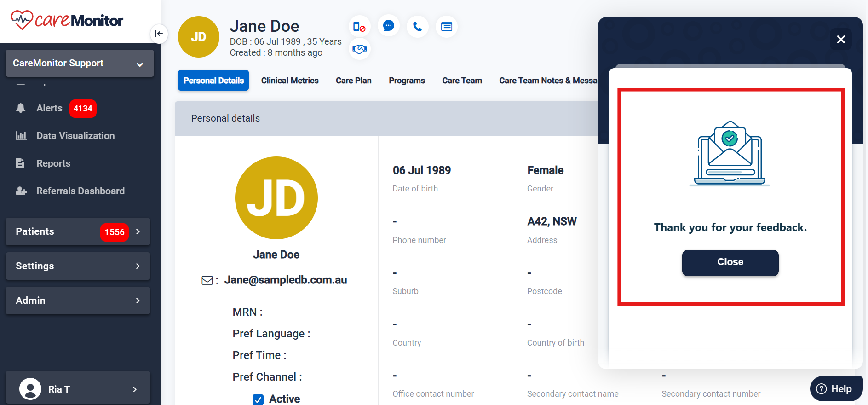Image resolution: width=868 pixels, height=405 pixels.
Task: Open Data Visualization in sidebar
Action: click(x=75, y=136)
